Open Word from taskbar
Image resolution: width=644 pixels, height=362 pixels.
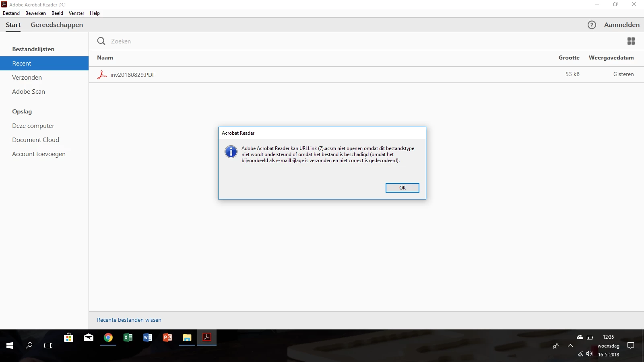[148, 337]
